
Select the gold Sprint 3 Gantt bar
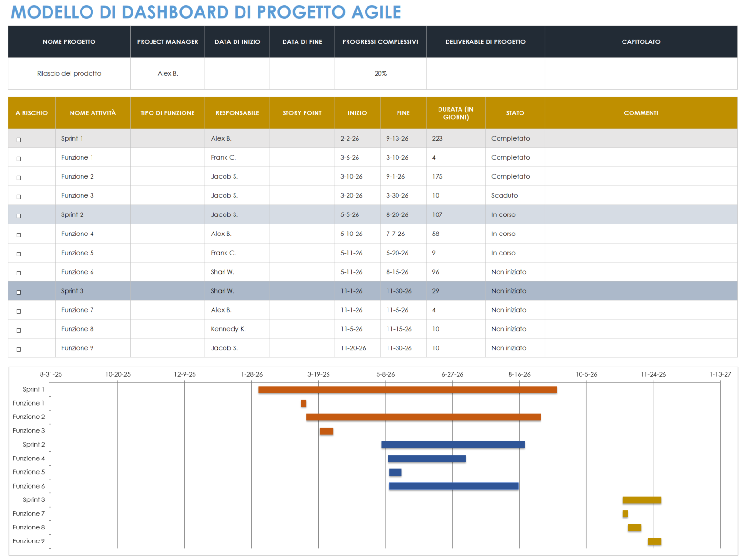642,500
